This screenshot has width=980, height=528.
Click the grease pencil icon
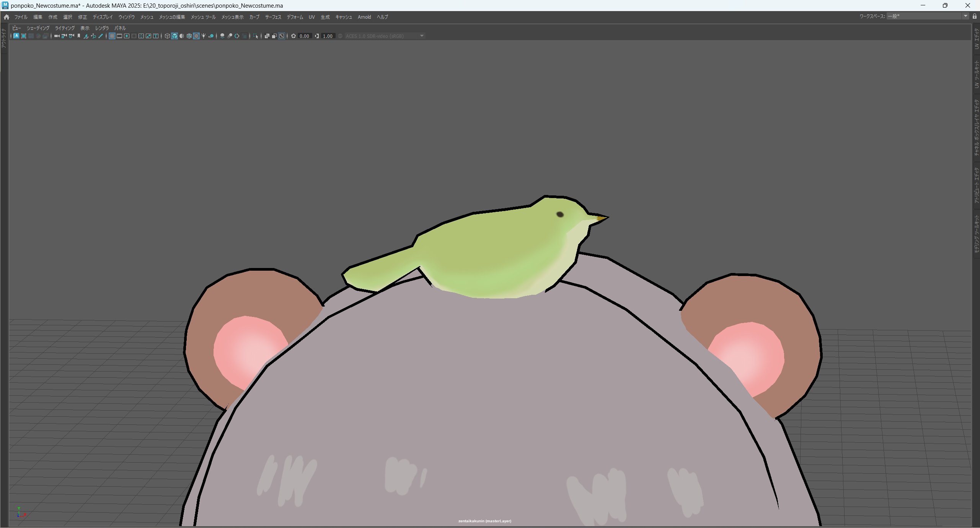[x=101, y=36]
